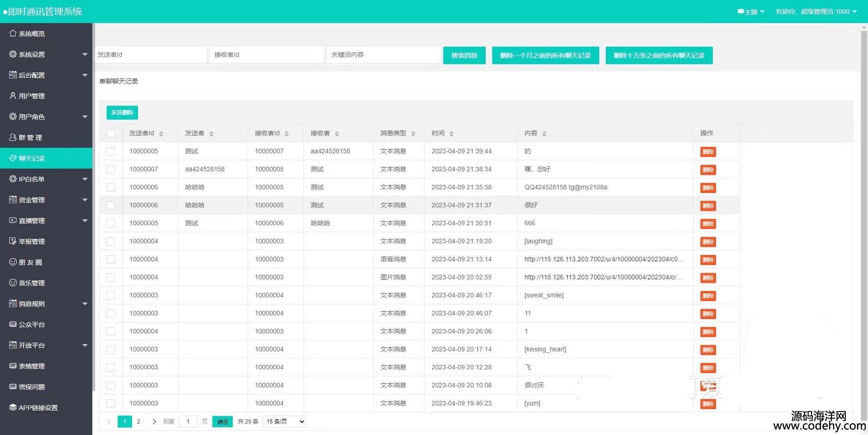Sort by 接收者Id column arrows

287,133
